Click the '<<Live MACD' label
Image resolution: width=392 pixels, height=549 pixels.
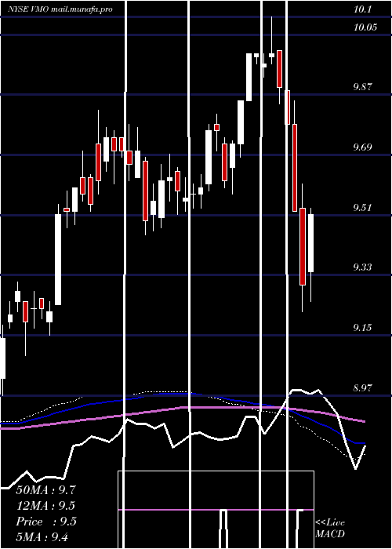click(x=330, y=528)
